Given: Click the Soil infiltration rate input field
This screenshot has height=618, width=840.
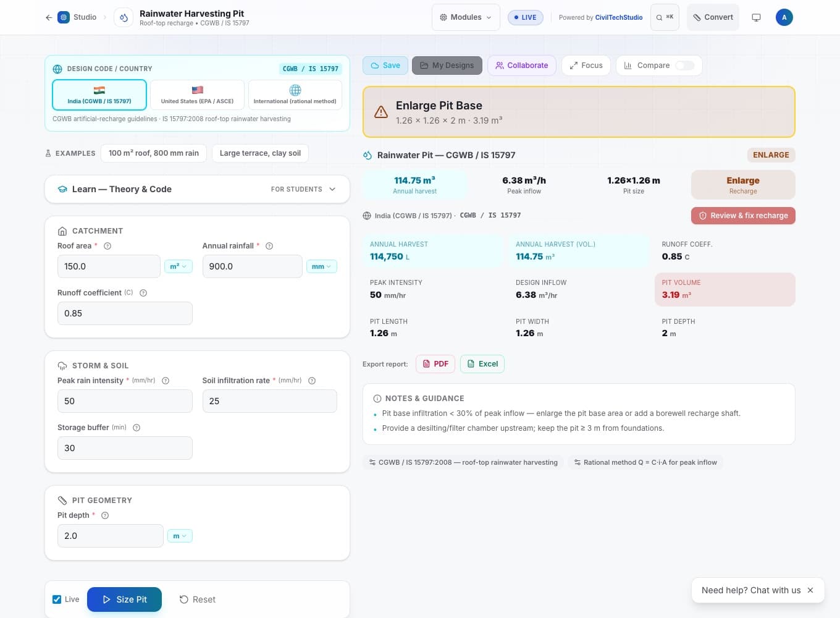Looking at the screenshot, I should 270,401.
